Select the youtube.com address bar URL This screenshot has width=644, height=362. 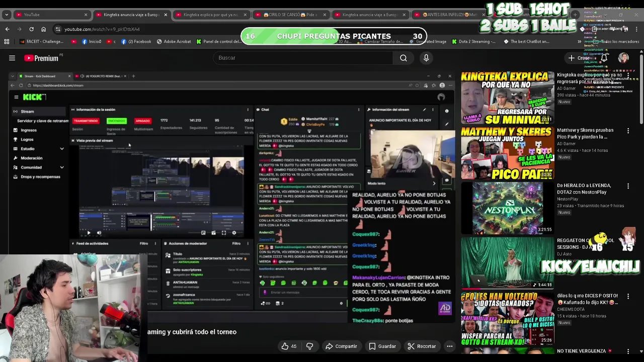102,29
